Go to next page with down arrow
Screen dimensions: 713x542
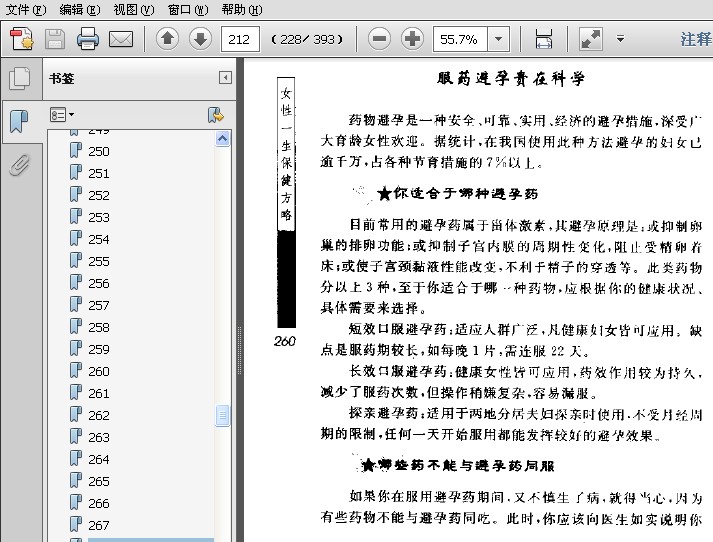[x=200, y=39]
